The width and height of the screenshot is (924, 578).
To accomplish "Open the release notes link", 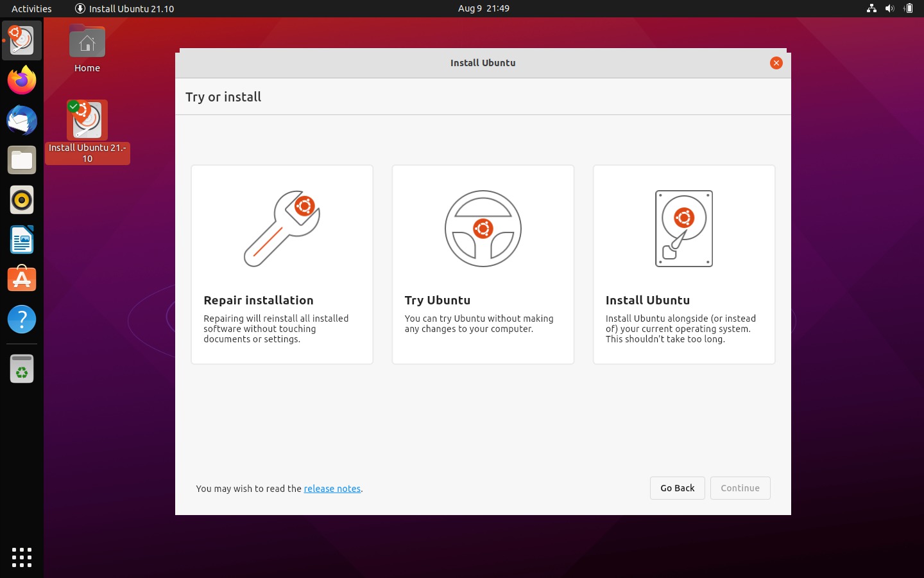I will [x=332, y=489].
